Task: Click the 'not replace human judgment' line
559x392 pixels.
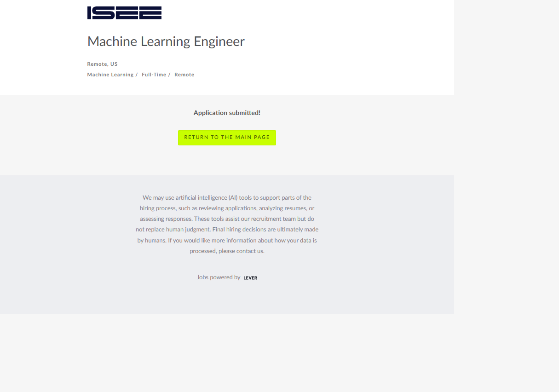Action: pyautogui.click(x=227, y=230)
